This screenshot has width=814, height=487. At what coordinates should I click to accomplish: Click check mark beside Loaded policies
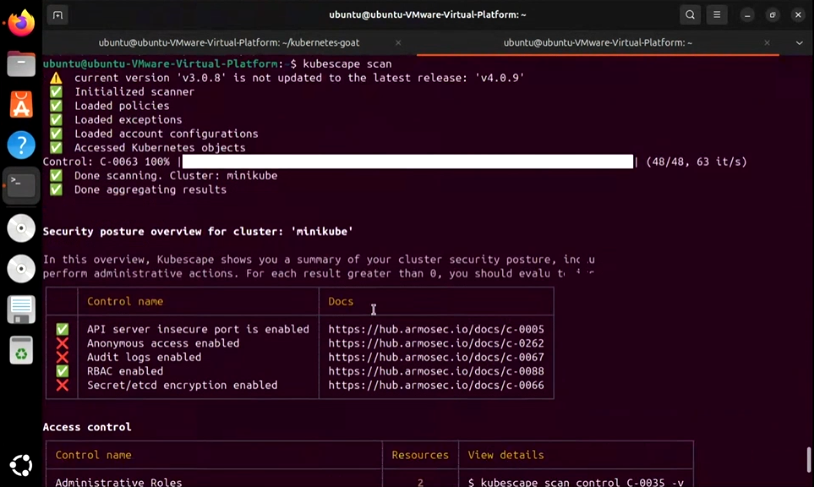(56, 106)
